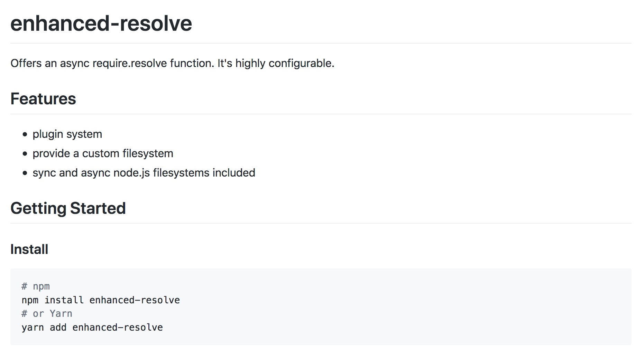
Task: Click the 'npm install enhanced-resolve' command
Action: point(101,300)
